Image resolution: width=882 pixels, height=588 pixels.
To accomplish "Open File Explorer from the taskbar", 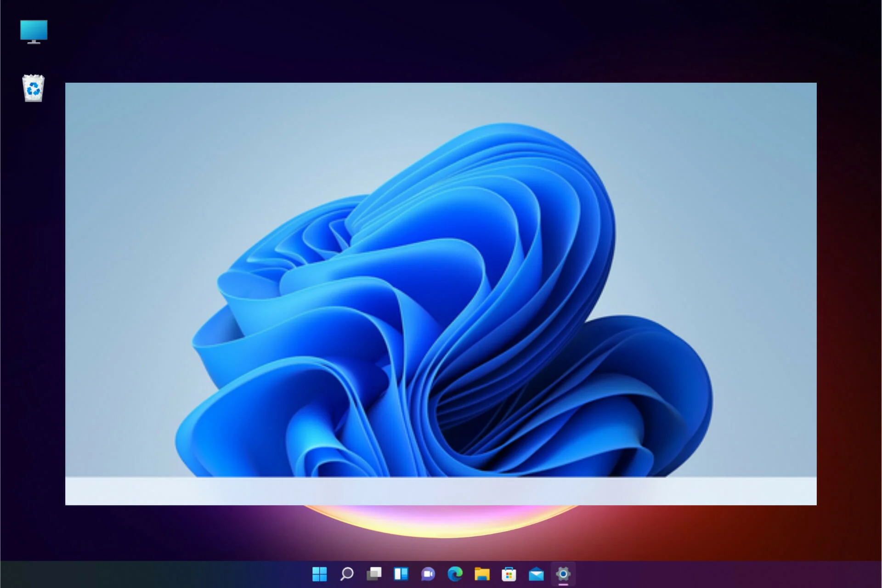I will pyautogui.click(x=481, y=574).
